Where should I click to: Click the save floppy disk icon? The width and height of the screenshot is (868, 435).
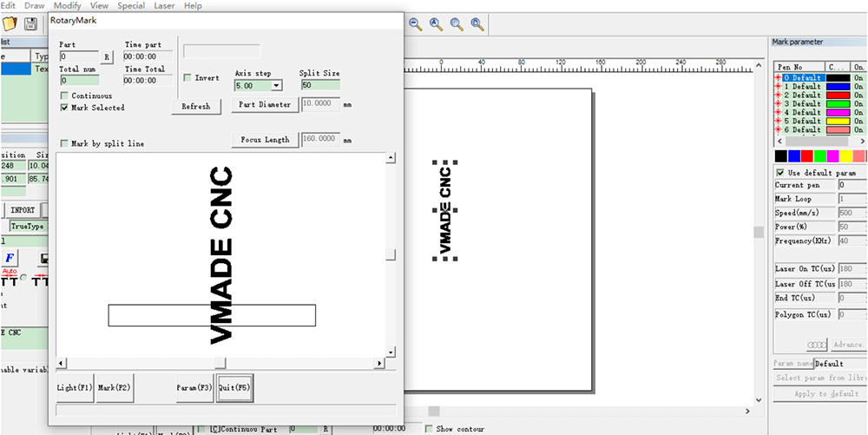(30, 24)
